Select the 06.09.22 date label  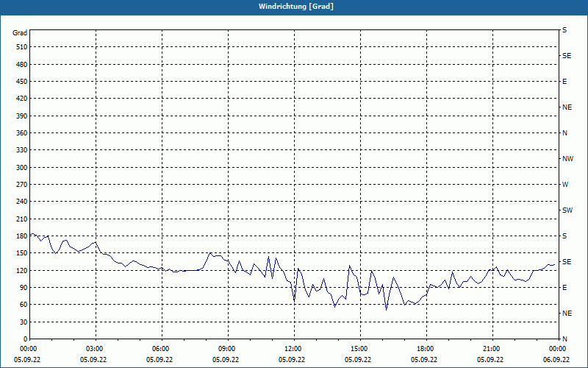556,359
